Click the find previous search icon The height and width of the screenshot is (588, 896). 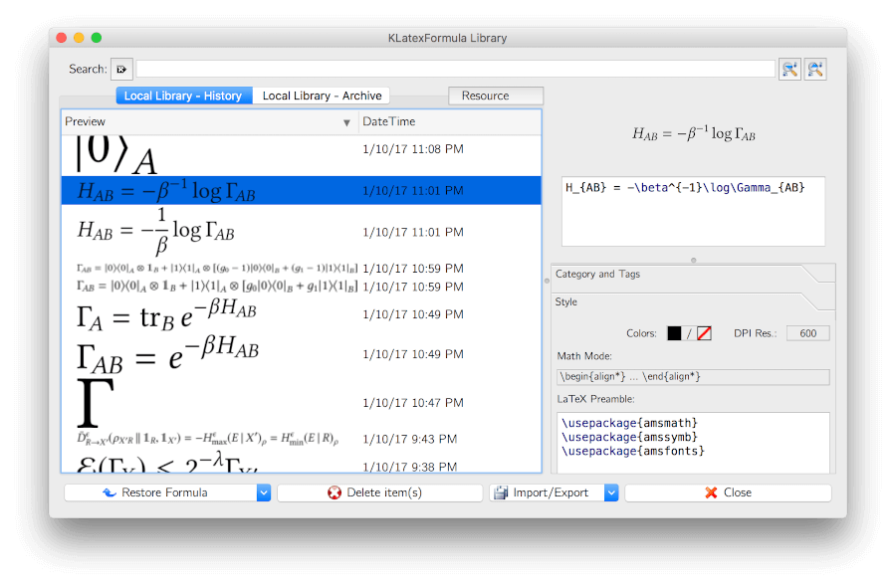(x=815, y=69)
